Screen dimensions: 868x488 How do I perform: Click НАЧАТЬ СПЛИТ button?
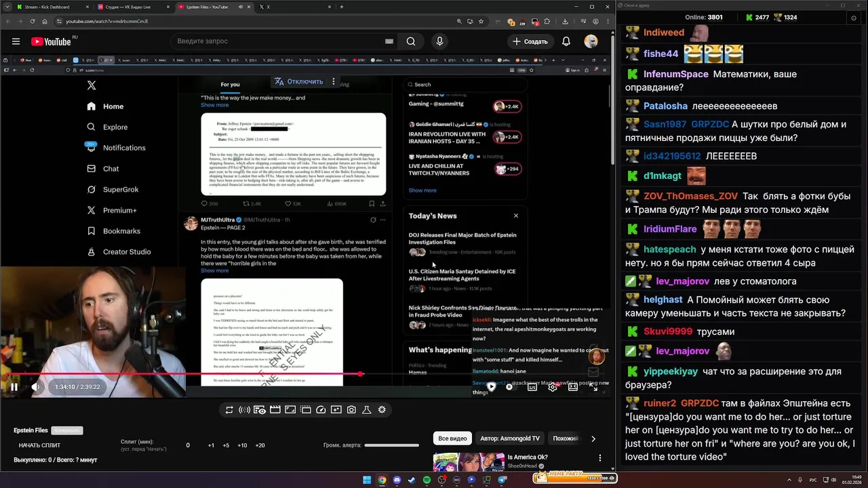(x=39, y=445)
